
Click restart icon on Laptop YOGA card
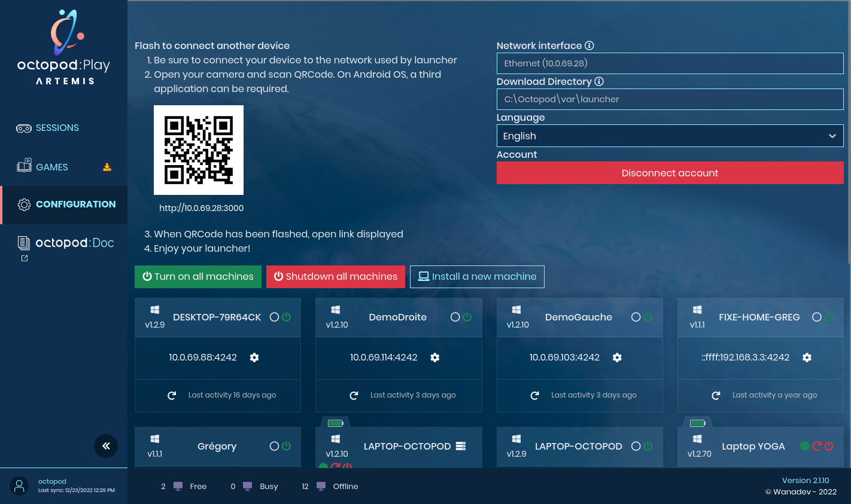pyautogui.click(x=817, y=446)
